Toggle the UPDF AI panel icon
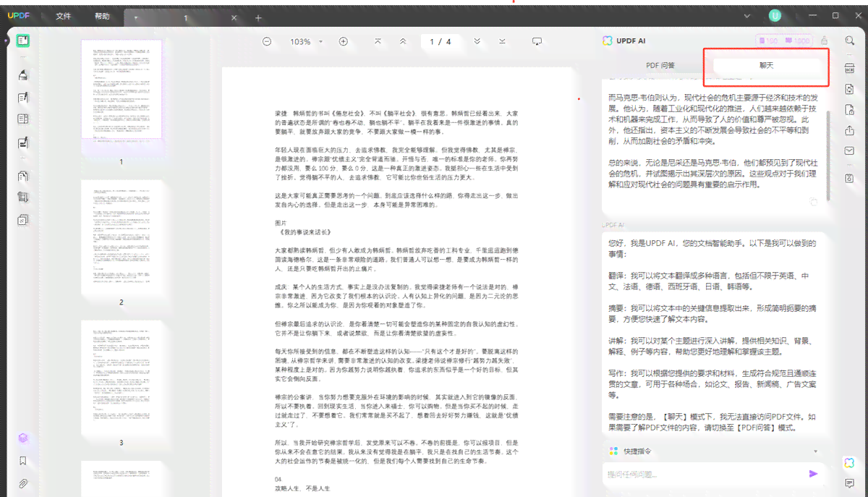The height and width of the screenshot is (497, 868). coord(849,462)
